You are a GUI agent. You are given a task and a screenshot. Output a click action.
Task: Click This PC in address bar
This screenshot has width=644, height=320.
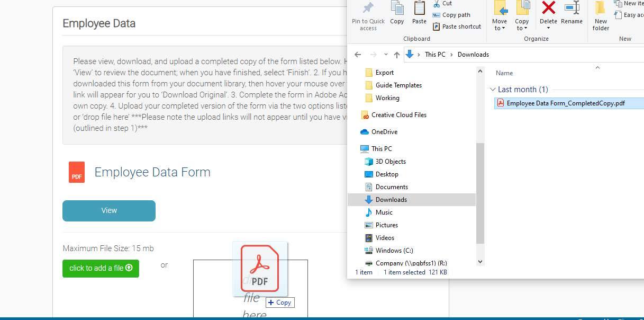coord(435,54)
